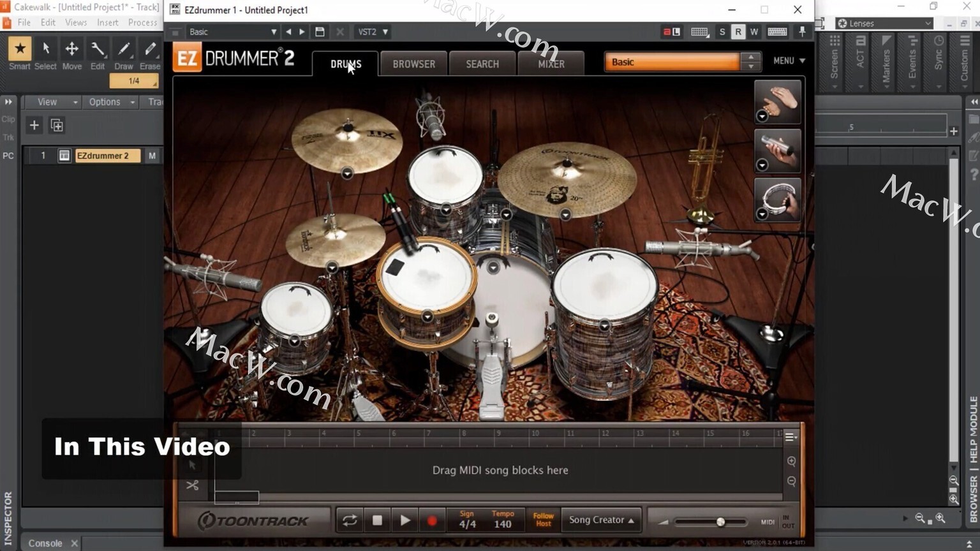
Task: Toggle the red aL ACT learn button
Action: tap(671, 32)
